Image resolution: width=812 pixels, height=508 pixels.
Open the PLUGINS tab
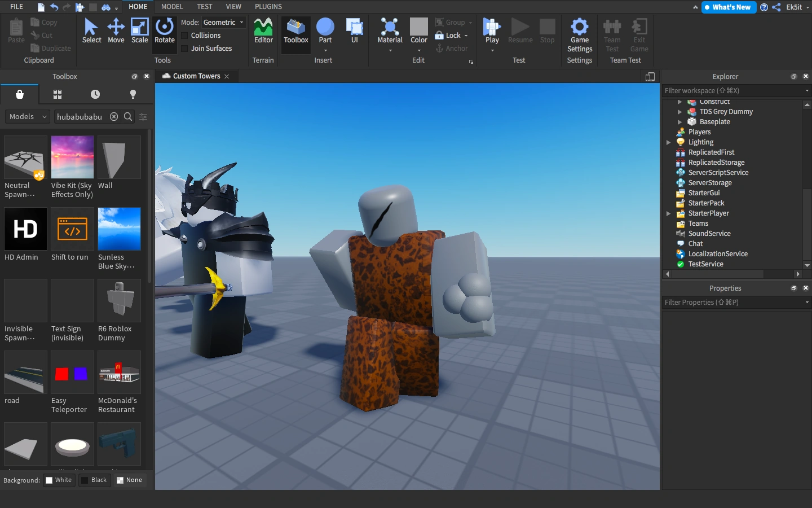coord(268,7)
